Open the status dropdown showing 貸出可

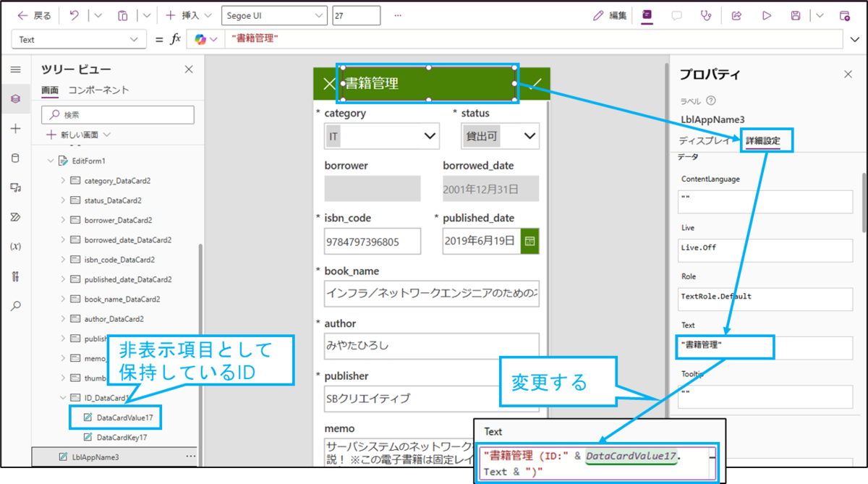click(500, 136)
